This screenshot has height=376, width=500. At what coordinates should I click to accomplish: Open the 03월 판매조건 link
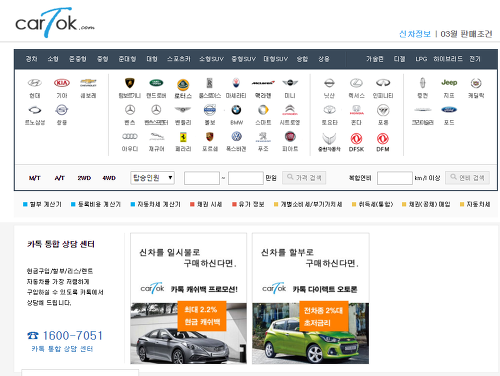pos(466,34)
